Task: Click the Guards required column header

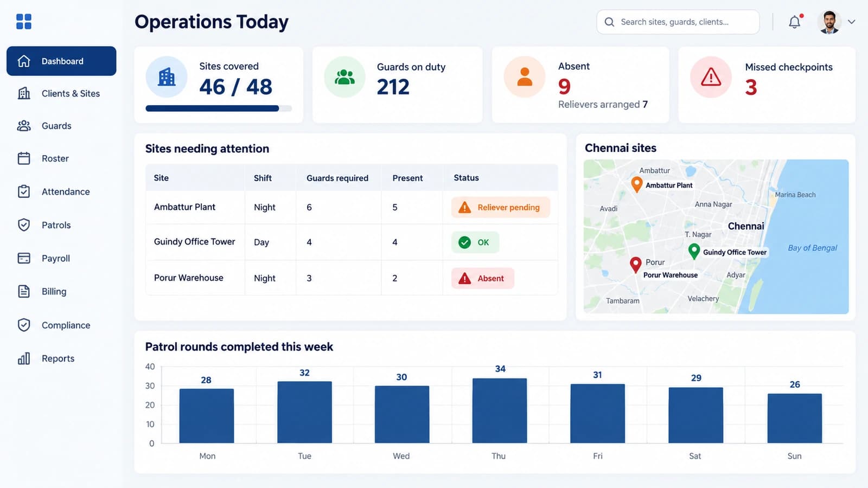Action: 337,178
